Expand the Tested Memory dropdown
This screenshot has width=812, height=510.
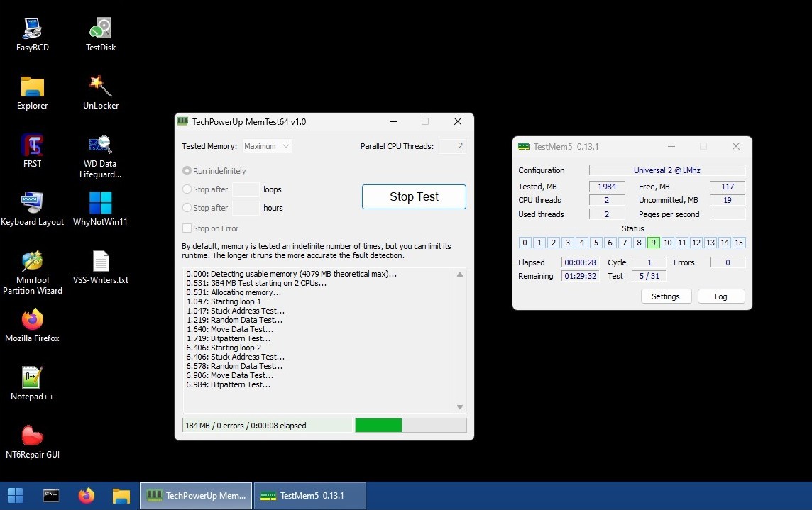coord(267,146)
